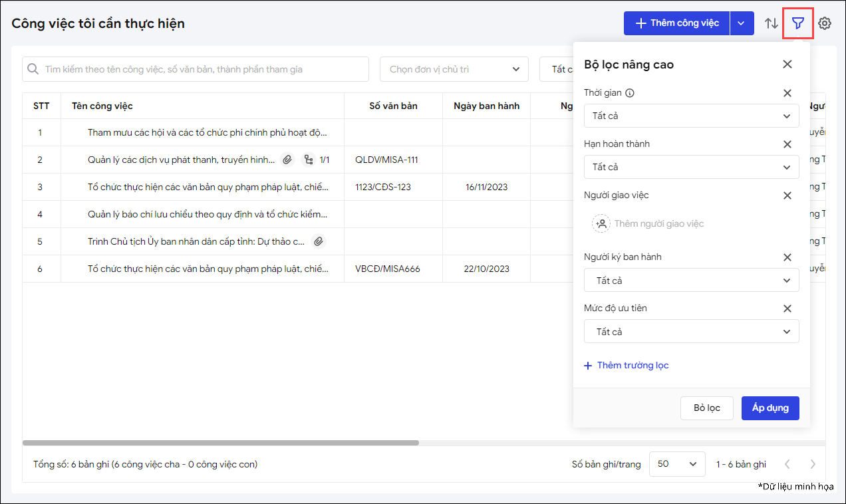Remove the Mức độ ưu tiên filter field
846x504 pixels.
[787, 309]
